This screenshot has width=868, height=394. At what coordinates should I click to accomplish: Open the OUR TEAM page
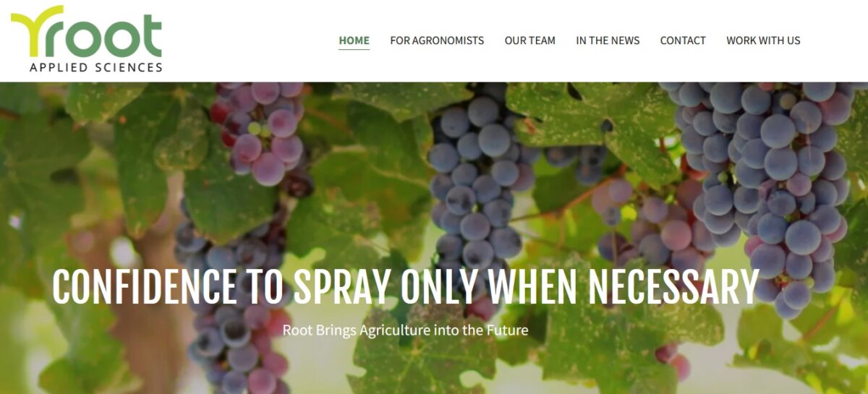530,40
